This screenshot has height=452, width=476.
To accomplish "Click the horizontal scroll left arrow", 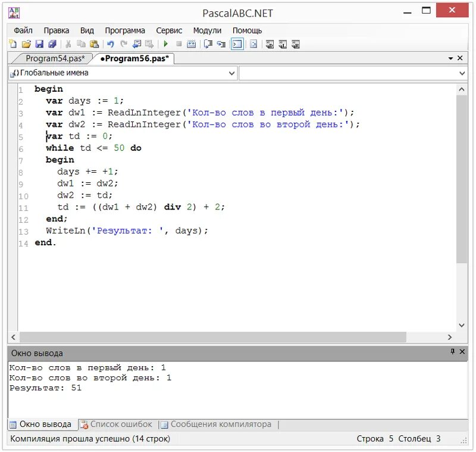I will 13,337.
